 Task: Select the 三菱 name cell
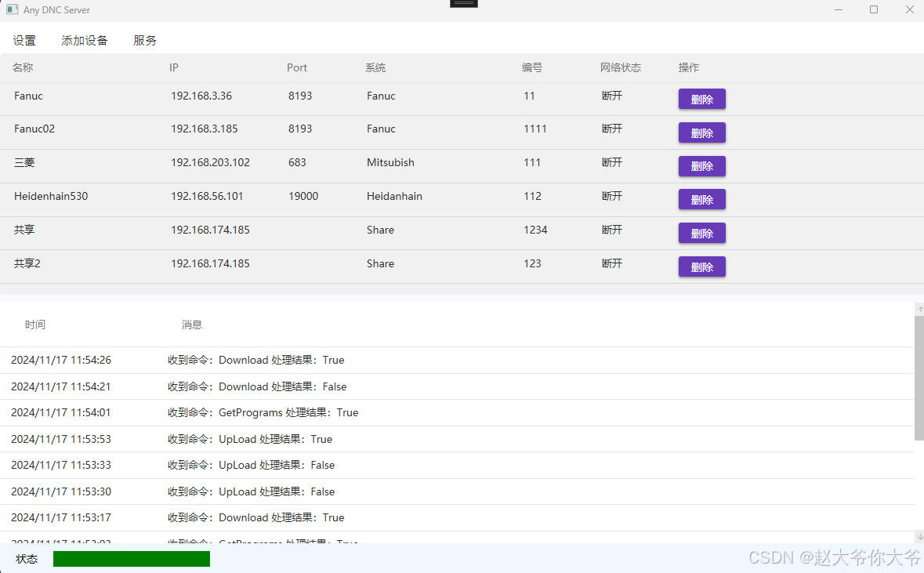pos(24,162)
